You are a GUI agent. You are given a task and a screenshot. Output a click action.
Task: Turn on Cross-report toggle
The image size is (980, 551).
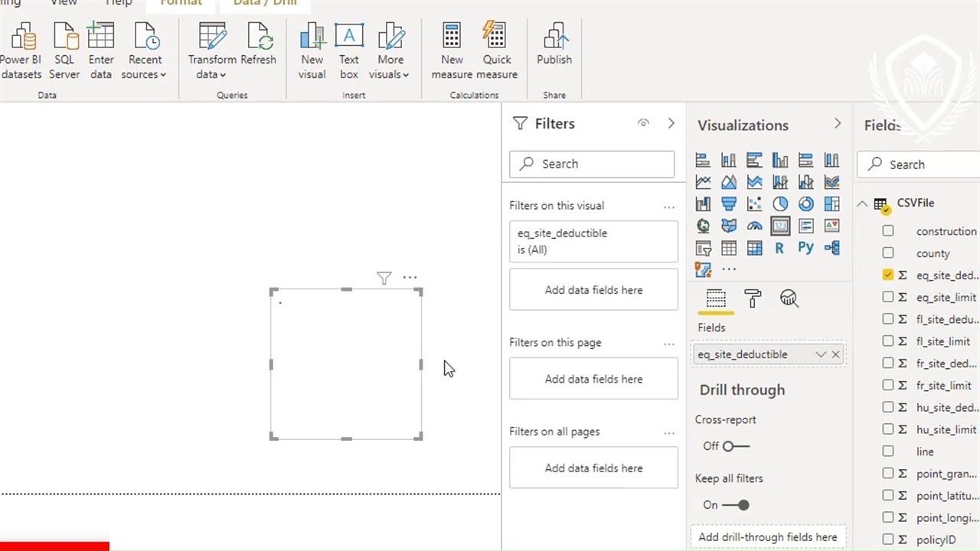(735, 446)
